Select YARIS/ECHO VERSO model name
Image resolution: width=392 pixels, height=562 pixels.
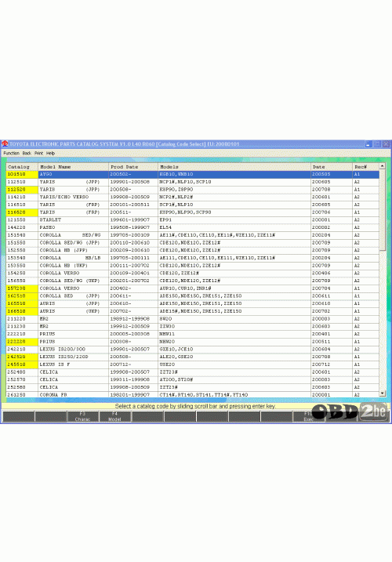click(73, 197)
